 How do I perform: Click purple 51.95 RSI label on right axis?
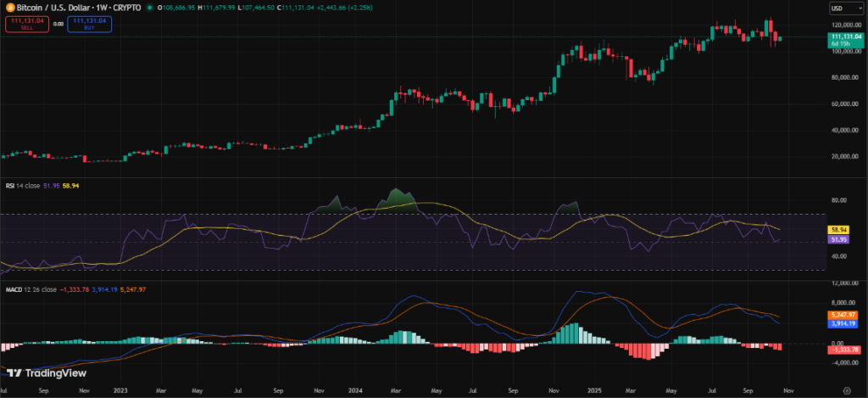[837, 240]
